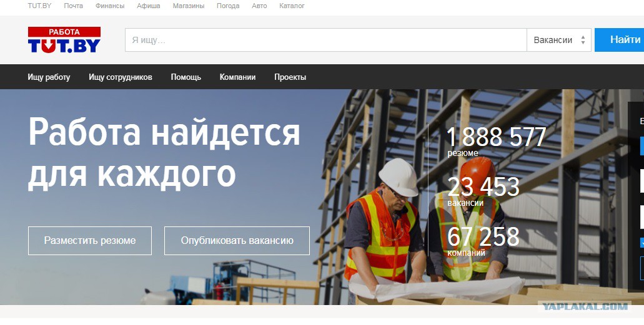644x325 pixels.
Task: Click the Разместить резюме button
Action: point(90,241)
